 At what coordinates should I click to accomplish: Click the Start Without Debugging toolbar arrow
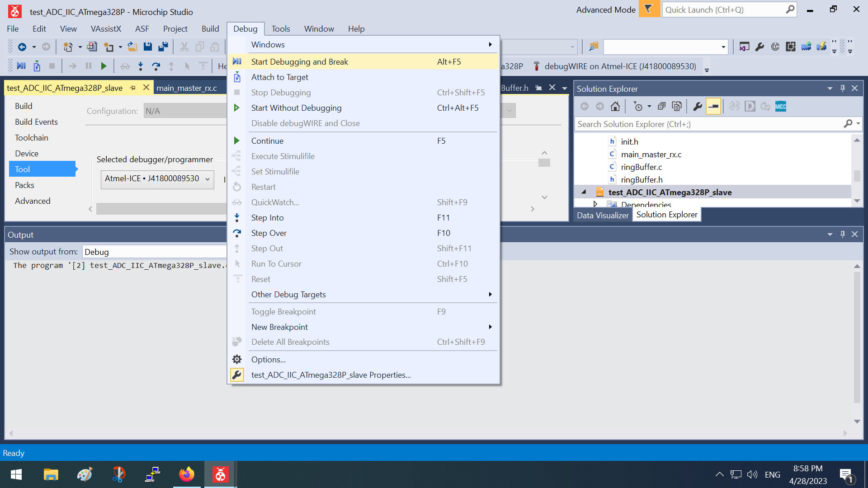(x=104, y=66)
